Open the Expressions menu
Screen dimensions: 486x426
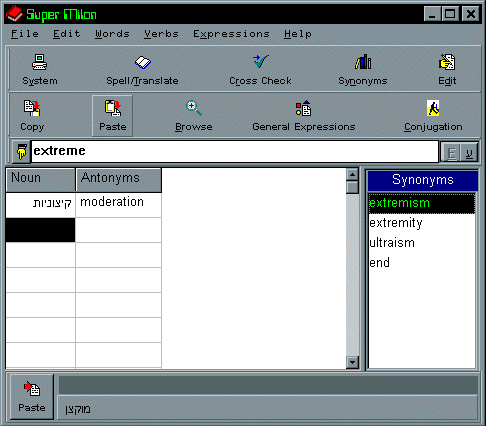click(231, 34)
